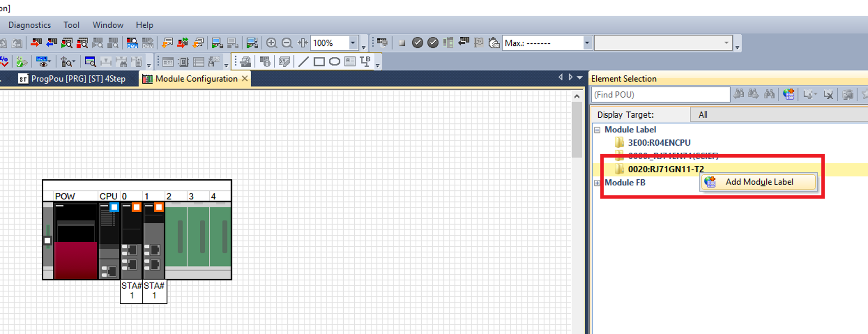Choose Add Module Label from context menu
The image size is (868, 334).
(759, 182)
